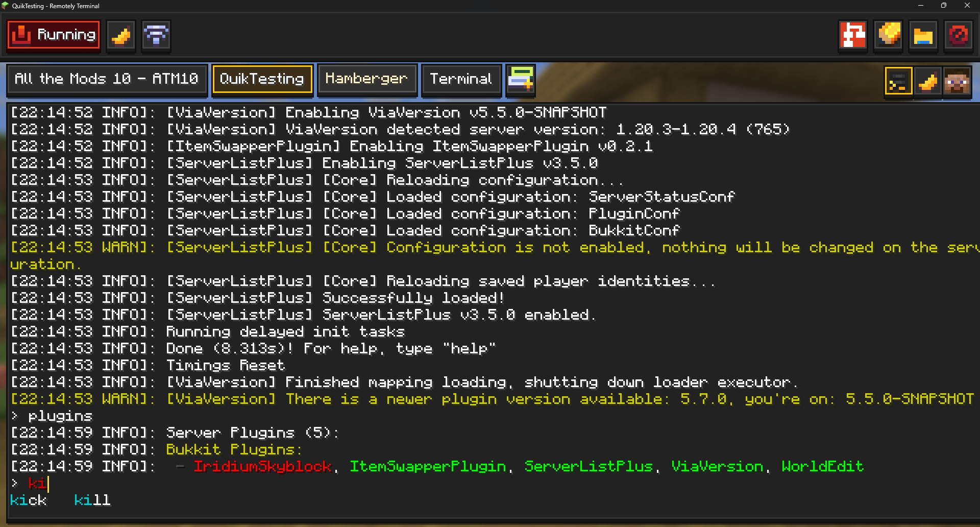Click the 'Timings Reset' log line
This screenshot has width=980, height=527.
pos(148,365)
